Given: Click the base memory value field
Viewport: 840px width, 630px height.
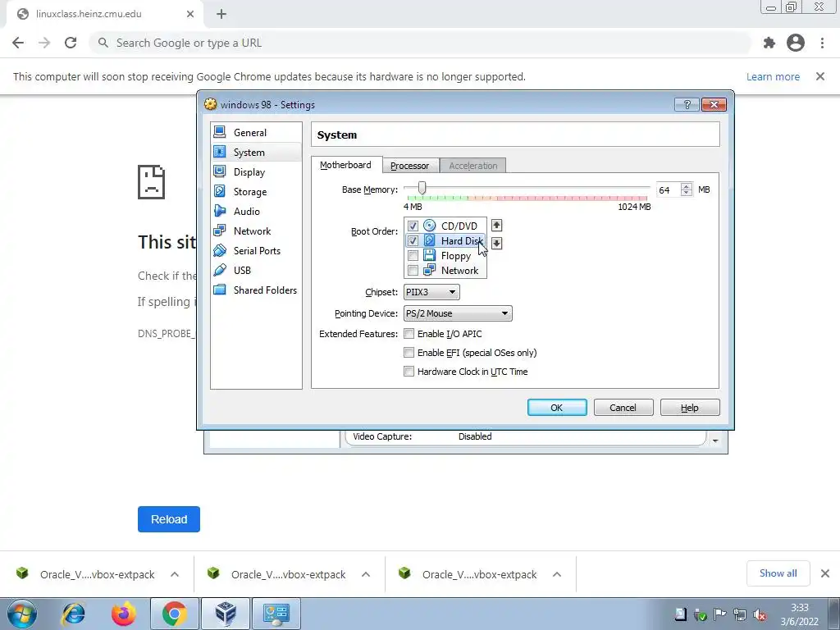Looking at the screenshot, I should coord(668,189).
